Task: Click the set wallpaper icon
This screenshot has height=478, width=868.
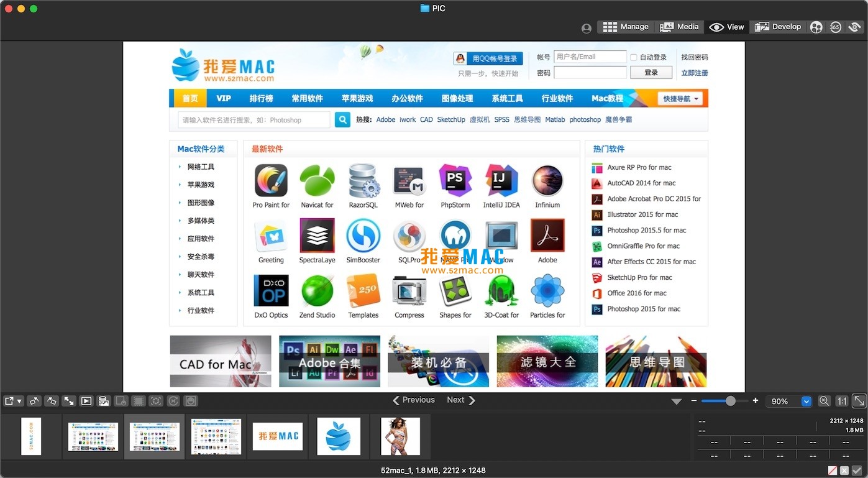Action: (104, 401)
